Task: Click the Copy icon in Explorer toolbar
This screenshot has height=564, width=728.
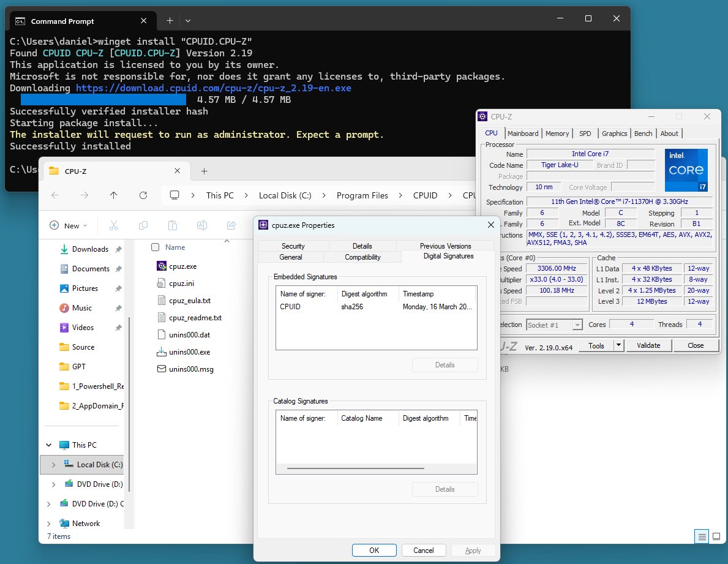Action: [x=143, y=225]
